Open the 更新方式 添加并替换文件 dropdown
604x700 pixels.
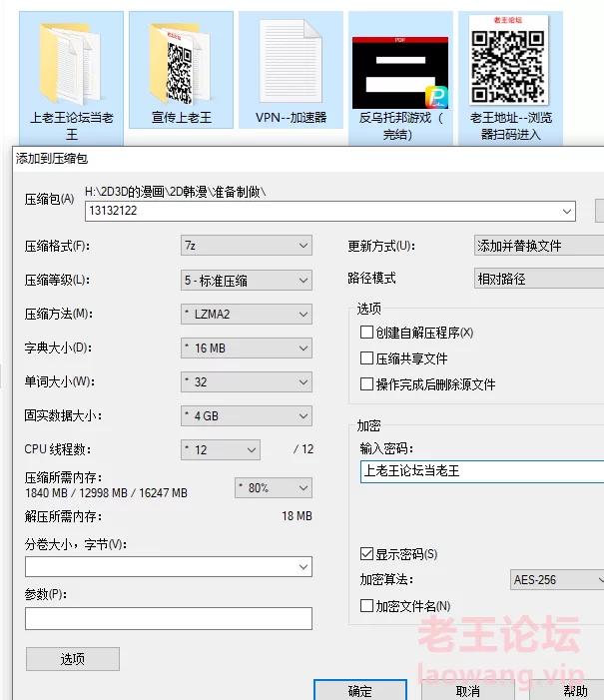539,246
